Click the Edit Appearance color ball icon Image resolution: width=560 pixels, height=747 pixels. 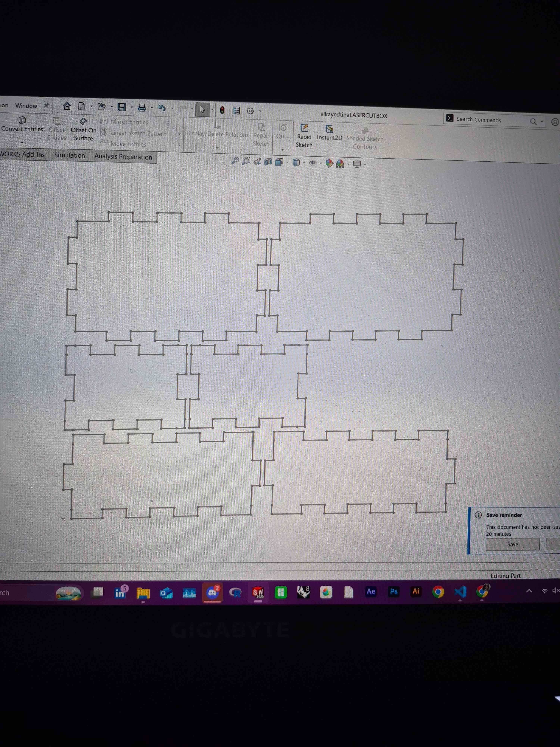[x=329, y=163]
